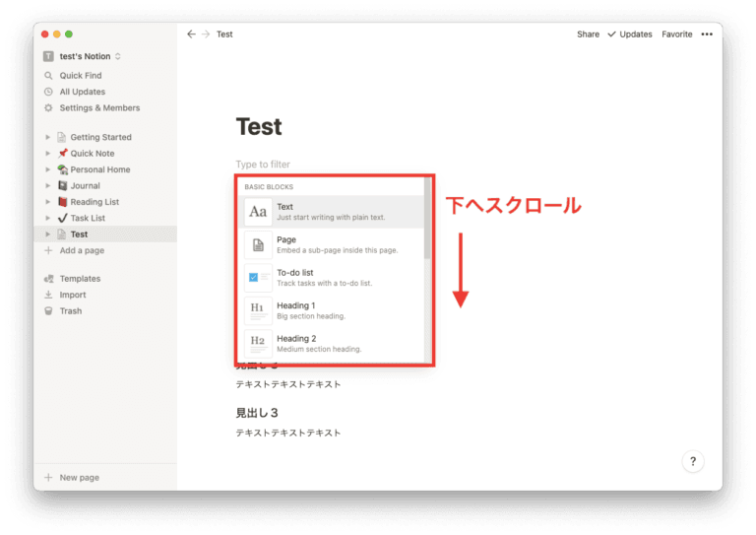Click Settings & Members gear icon

click(49, 108)
